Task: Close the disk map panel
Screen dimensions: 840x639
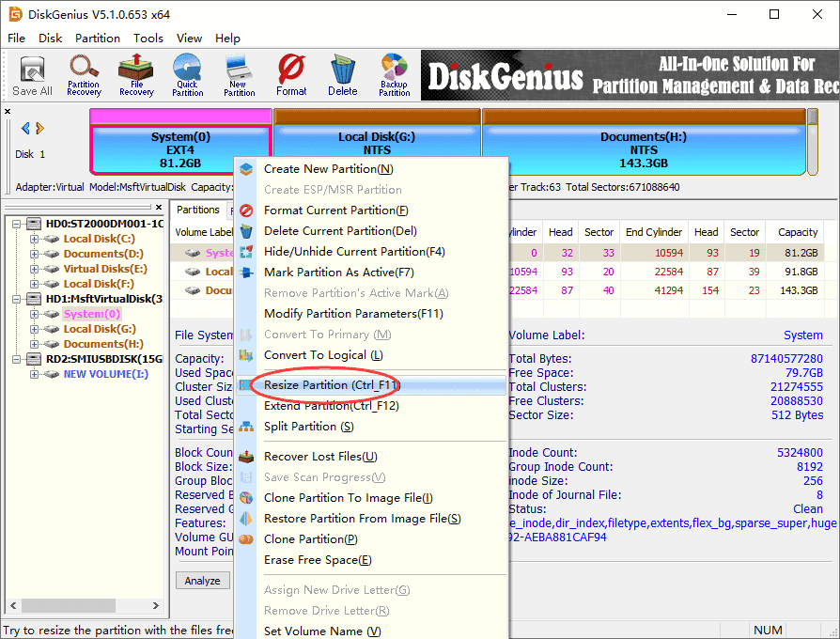Action: pyautogui.click(x=8, y=112)
